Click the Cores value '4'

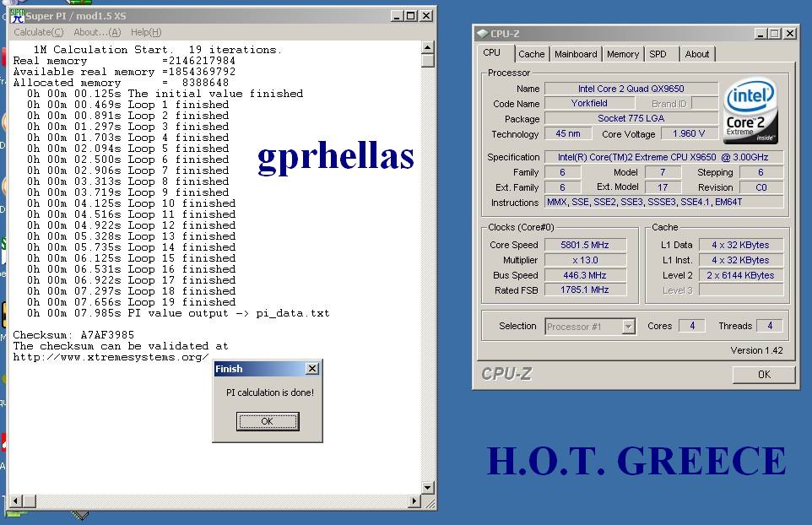click(x=692, y=326)
